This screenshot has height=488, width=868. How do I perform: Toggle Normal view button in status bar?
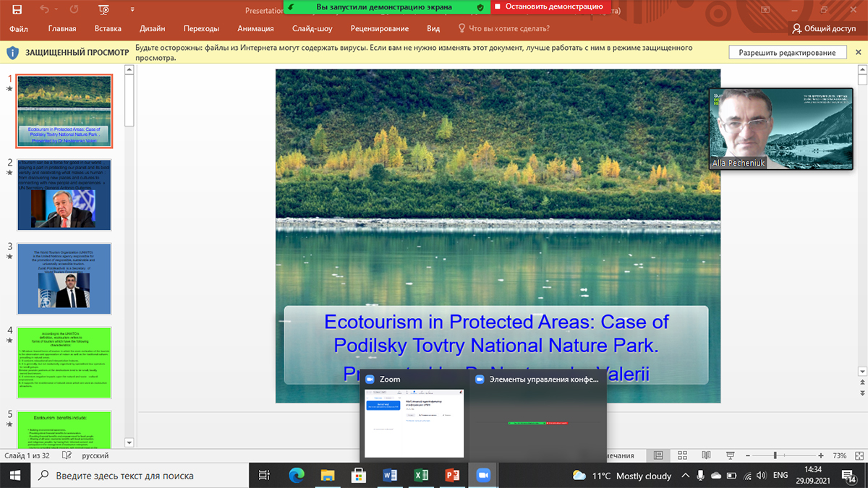point(658,455)
